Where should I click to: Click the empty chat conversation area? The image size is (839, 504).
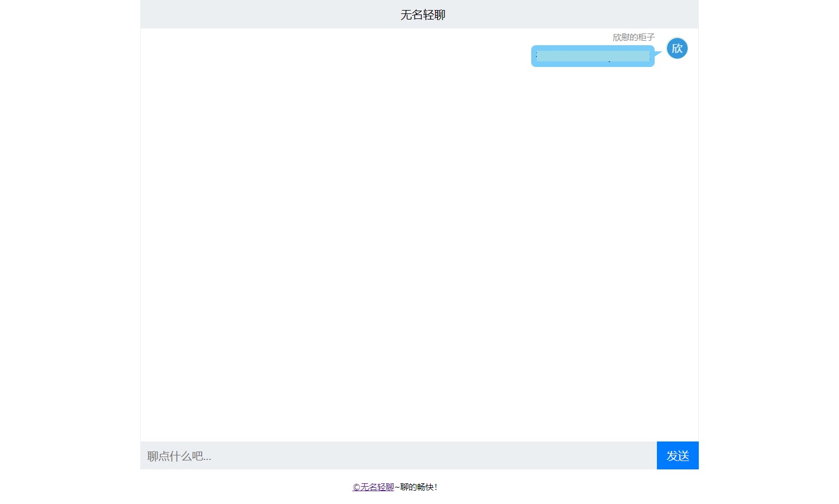point(391,251)
